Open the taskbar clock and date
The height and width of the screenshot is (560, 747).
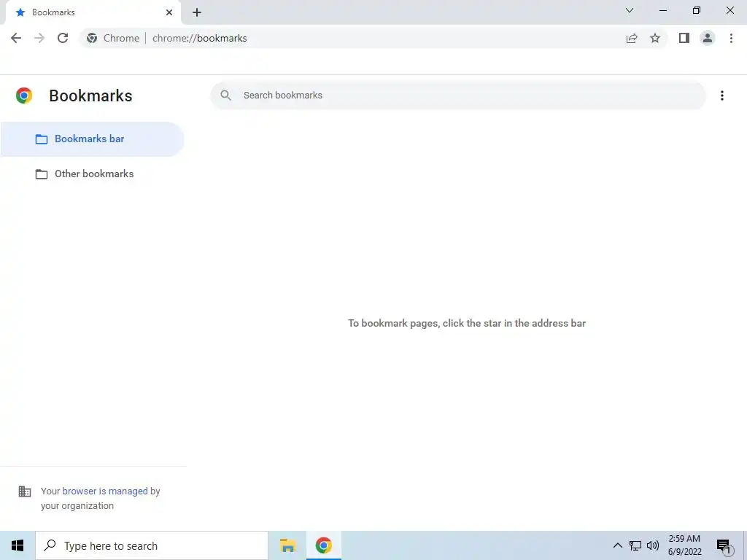tap(684, 545)
